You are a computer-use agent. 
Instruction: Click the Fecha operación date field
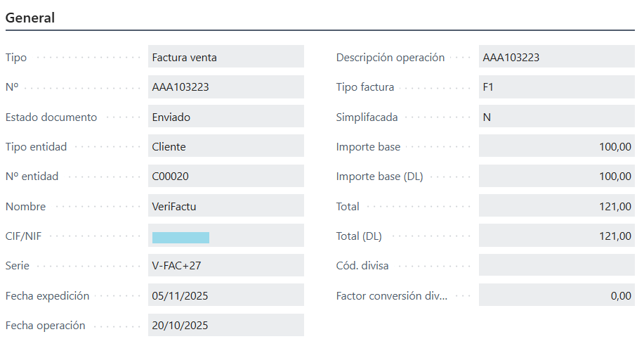pyautogui.click(x=225, y=326)
